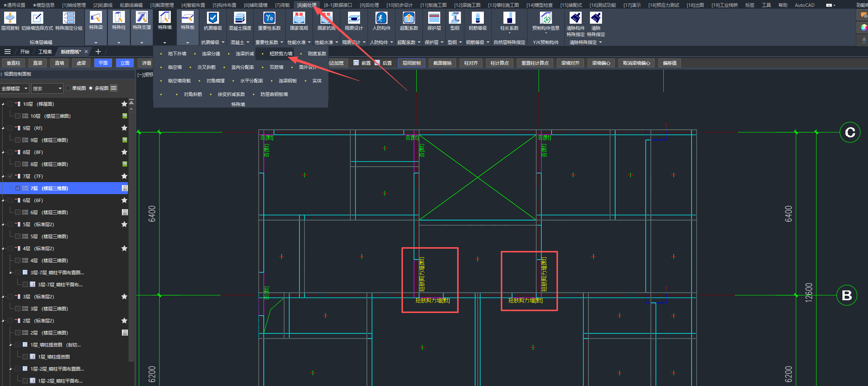
Task: Check the 10层 (梯屋面) checkbox
Action: (10, 104)
